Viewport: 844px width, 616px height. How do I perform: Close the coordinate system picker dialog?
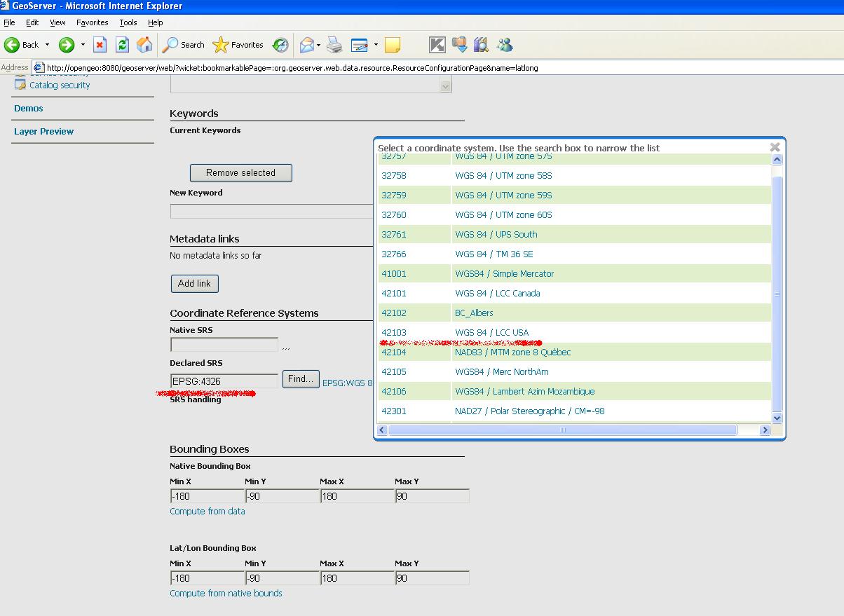pos(775,147)
